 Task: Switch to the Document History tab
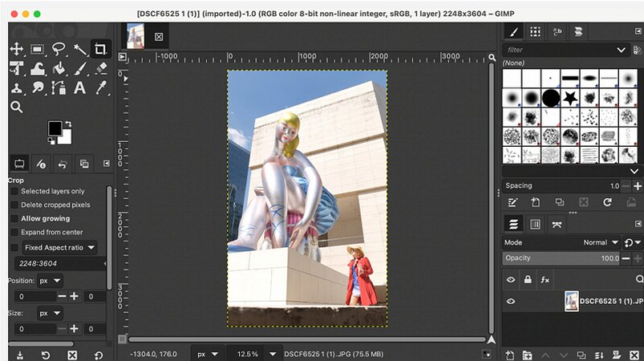click(x=578, y=31)
